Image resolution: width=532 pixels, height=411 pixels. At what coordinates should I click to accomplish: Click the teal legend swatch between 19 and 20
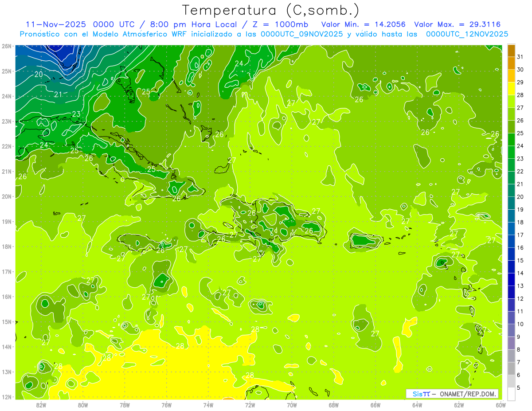pyautogui.click(x=511, y=203)
